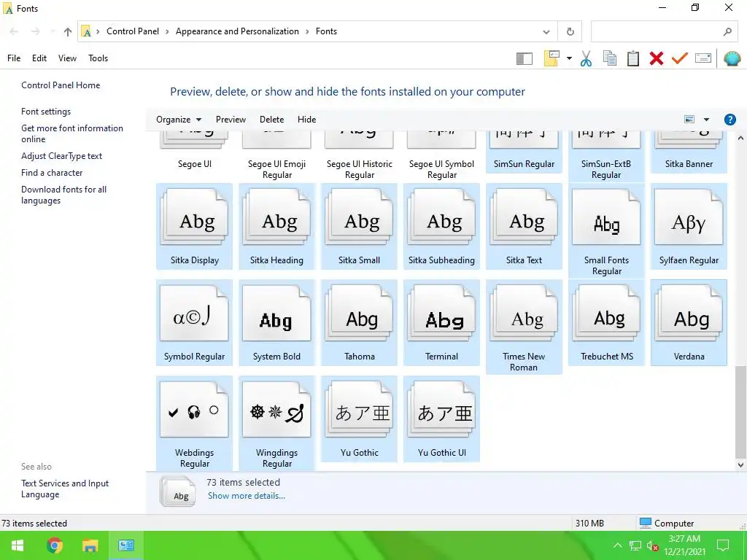Select the Wingdings Regular font icon
The image size is (747, 560).
276,423
